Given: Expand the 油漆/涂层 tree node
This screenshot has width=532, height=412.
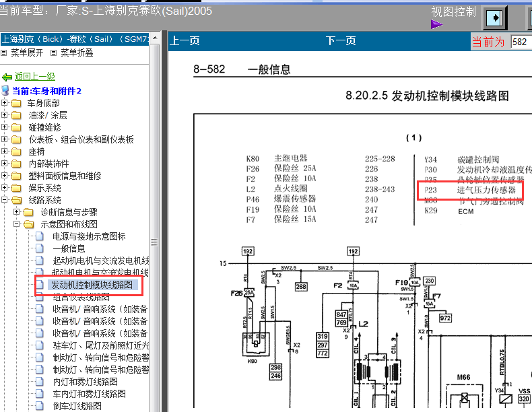Looking at the screenshot, I should [x=4, y=114].
